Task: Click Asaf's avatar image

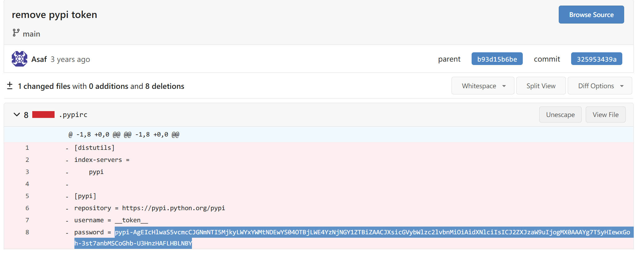Action: [x=20, y=59]
